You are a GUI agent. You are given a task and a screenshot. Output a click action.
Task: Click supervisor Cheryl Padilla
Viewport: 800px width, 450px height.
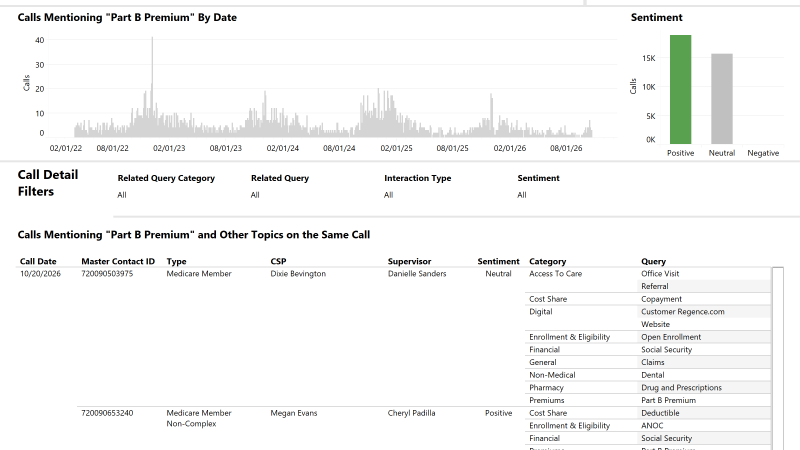tap(411, 413)
